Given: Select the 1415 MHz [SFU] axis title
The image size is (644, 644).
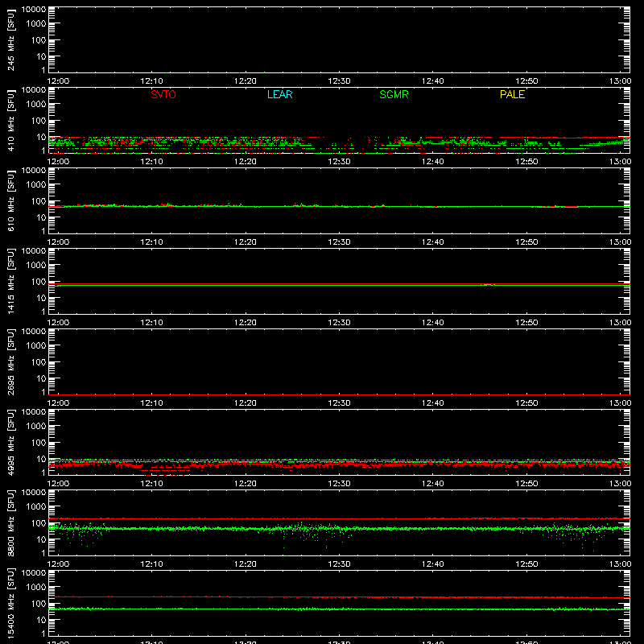Looking at the screenshot, I should click(x=10, y=281).
